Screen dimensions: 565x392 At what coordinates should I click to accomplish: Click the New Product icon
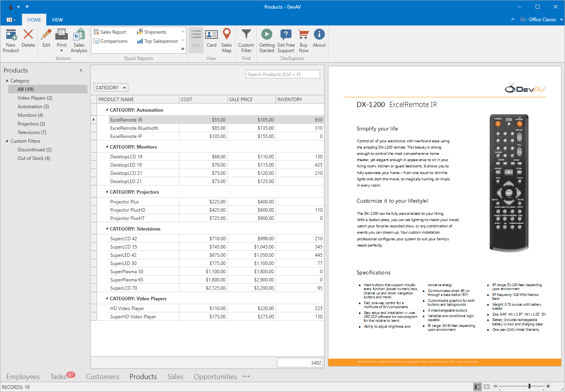(11, 35)
